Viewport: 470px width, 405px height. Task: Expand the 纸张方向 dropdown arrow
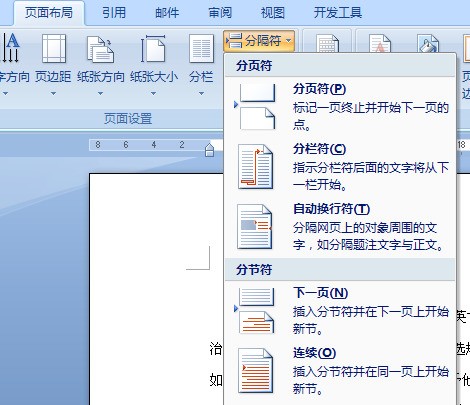[100, 94]
